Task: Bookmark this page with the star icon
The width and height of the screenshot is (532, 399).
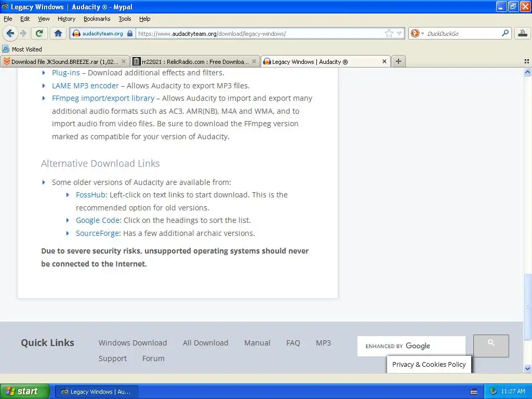Action: (389, 33)
